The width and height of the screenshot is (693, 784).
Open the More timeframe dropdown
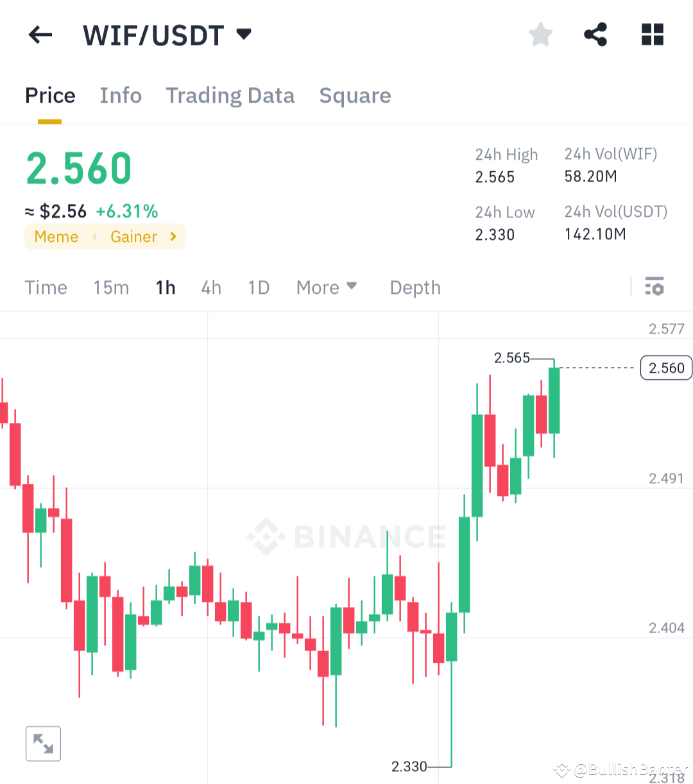point(327,287)
